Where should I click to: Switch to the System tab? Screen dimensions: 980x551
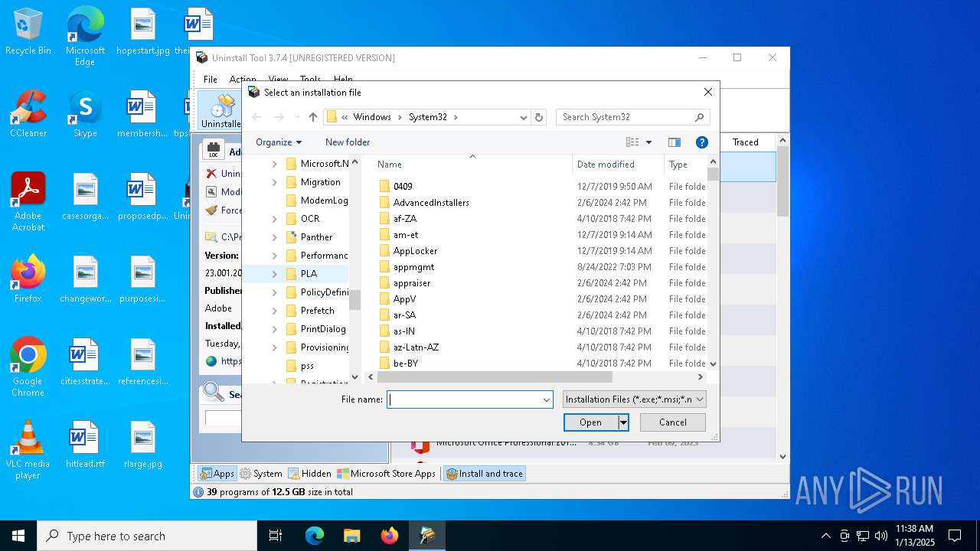click(x=261, y=474)
